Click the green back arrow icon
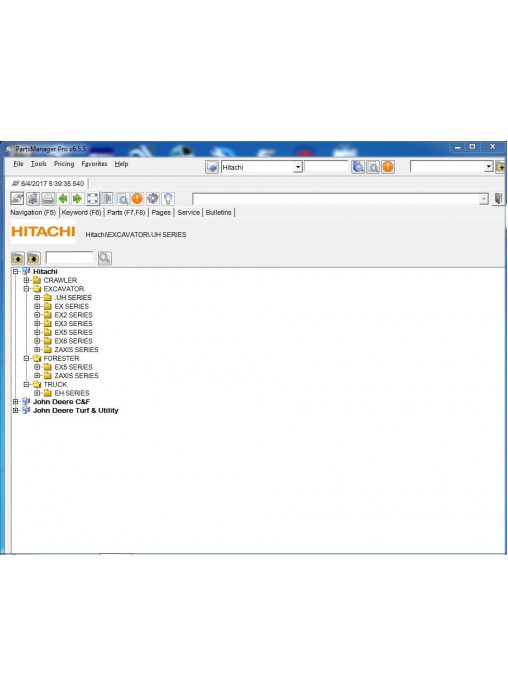The width and height of the screenshot is (508, 696). pyautogui.click(x=63, y=199)
